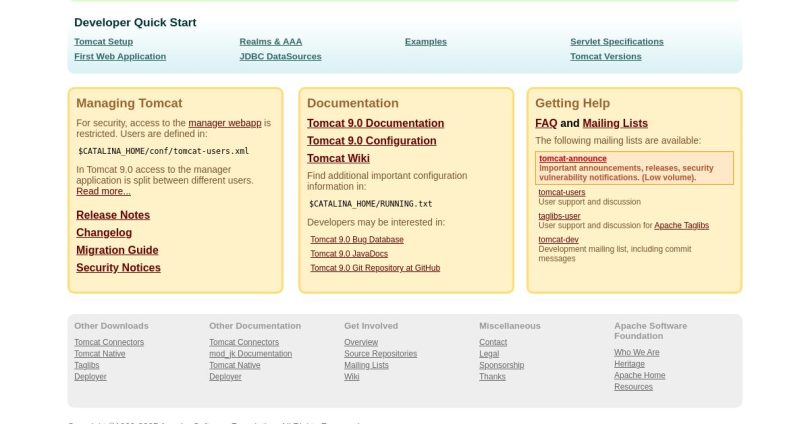This screenshot has height=424, width=810.
Task: Click $CATALINA_HOME/RUNNING.txt path text
Action: click(x=370, y=203)
